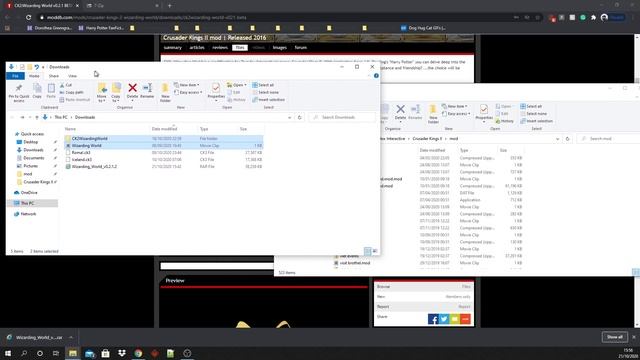
Task: Open files tab on ModDB page
Action: point(240,48)
